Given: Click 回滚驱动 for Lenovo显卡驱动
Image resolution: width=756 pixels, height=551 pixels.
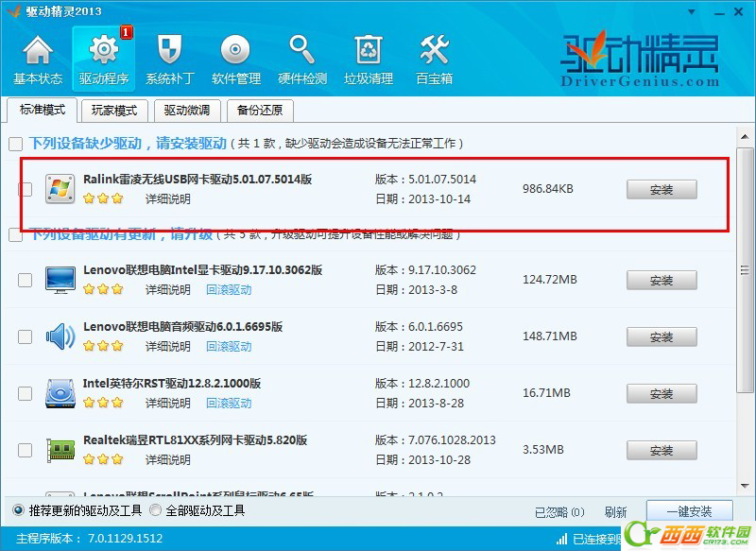Looking at the screenshot, I should [229, 290].
